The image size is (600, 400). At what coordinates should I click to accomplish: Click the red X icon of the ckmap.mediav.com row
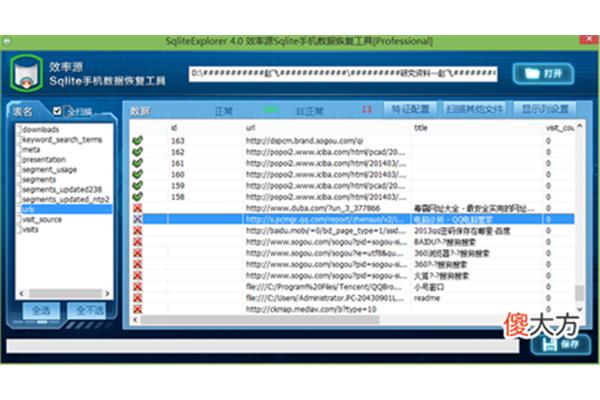tap(137, 309)
